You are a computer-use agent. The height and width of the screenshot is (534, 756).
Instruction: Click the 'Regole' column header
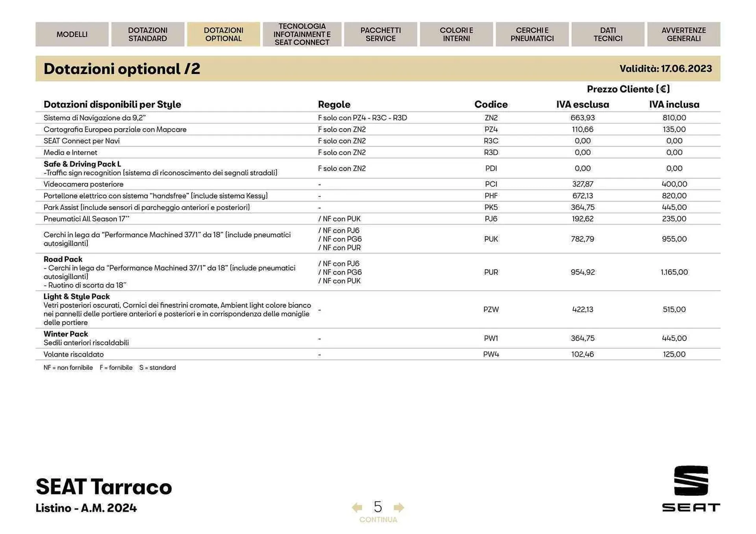pyautogui.click(x=334, y=104)
